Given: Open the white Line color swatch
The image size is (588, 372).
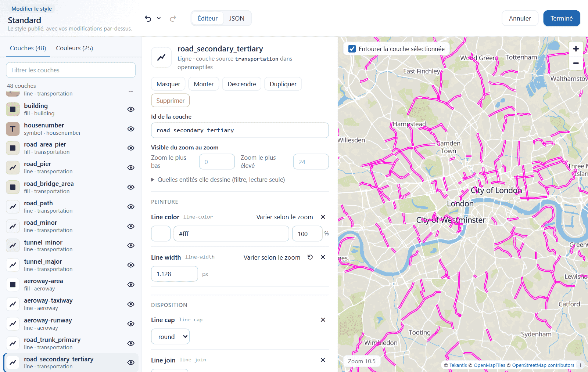Looking at the screenshot, I should 161,234.
